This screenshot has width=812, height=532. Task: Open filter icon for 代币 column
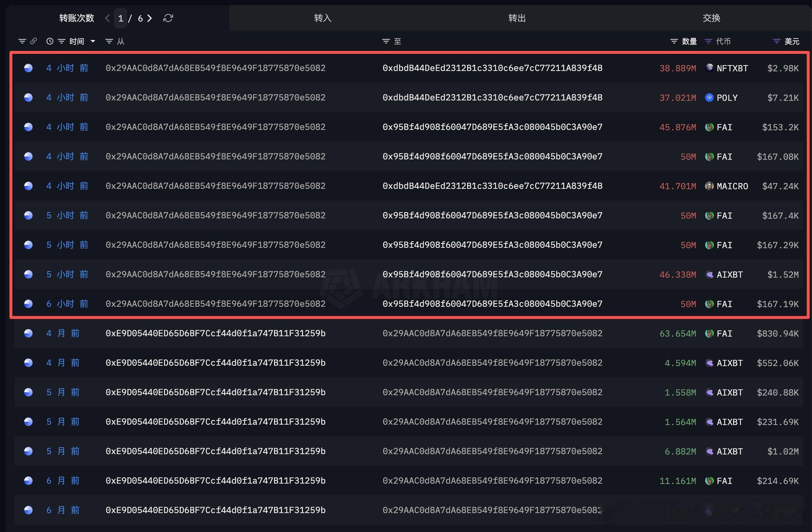(708, 41)
